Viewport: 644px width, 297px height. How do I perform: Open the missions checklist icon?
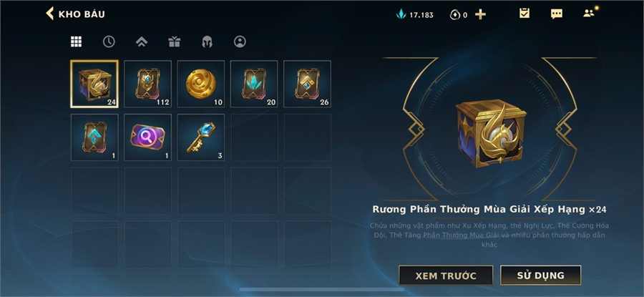click(525, 14)
